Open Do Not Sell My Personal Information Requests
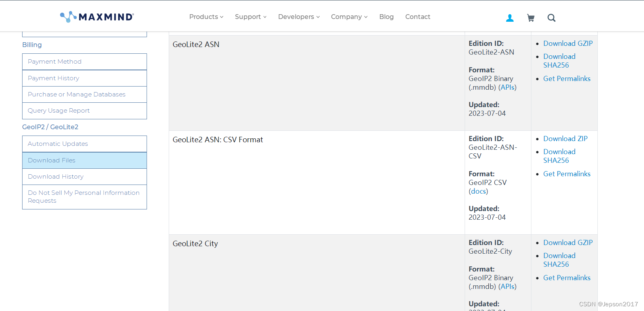This screenshot has width=644, height=311. point(85,197)
